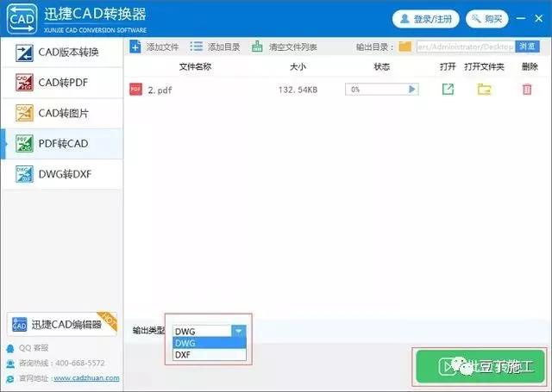Click the 状态 column header
The image size is (552, 392).
381,67
